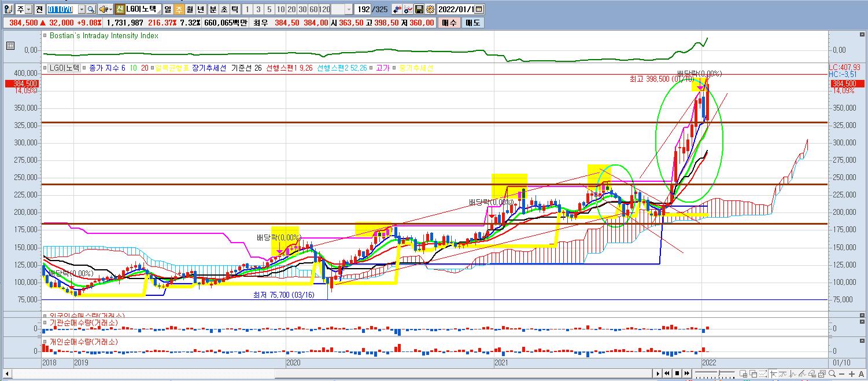Click the eraser tool icon
Image resolution: width=868 pixels, height=381 pixels.
click(812, 373)
